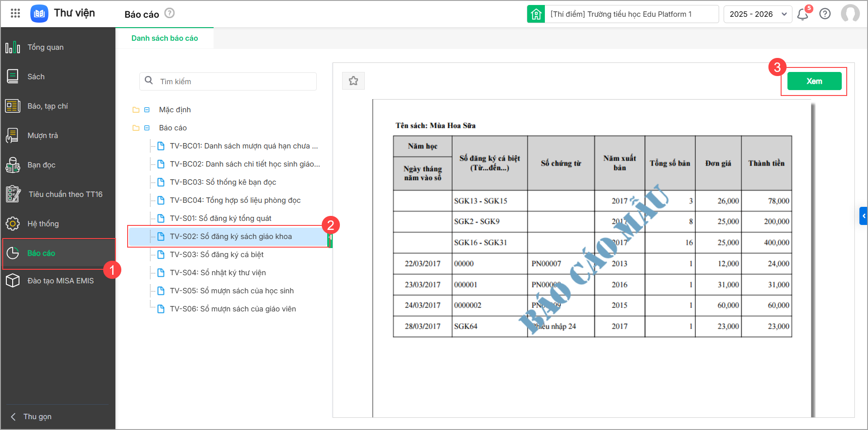The image size is (868, 430).
Task: Mark report as favorite with star icon
Action: click(353, 81)
